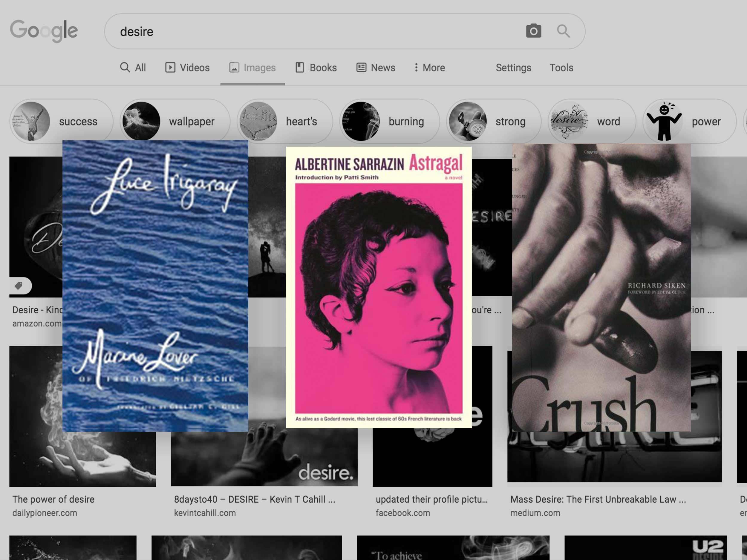Open the desire. hand image result
Screen dimensions: 747x560
pyautogui.click(x=264, y=459)
